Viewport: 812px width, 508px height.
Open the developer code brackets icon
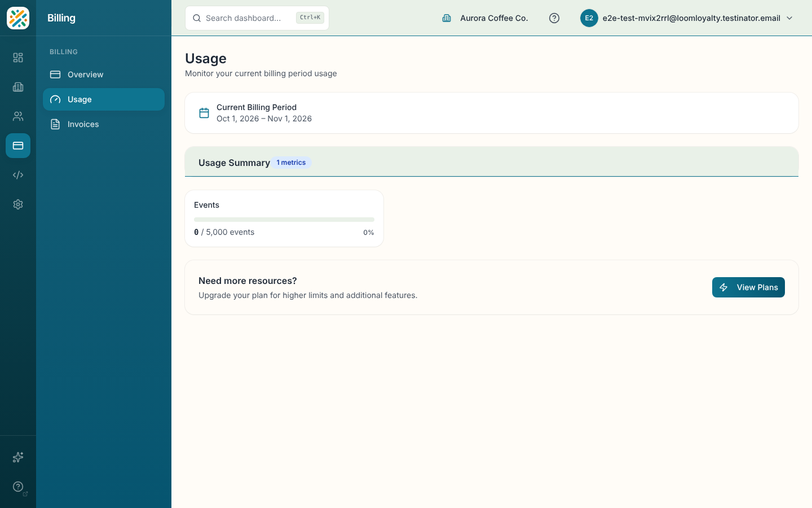point(18,175)
